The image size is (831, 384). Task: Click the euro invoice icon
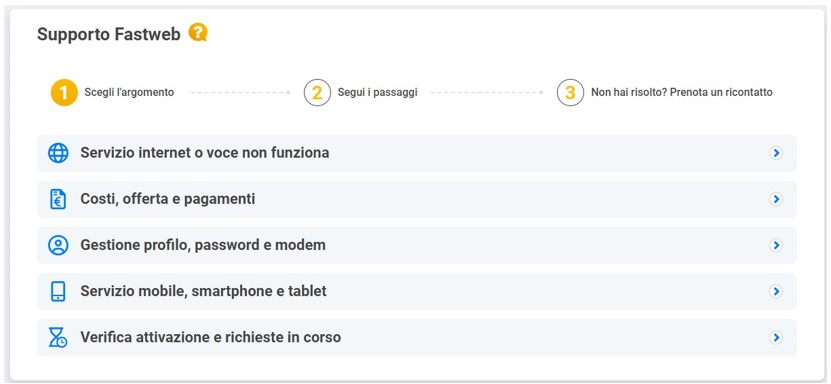(58, 199)
